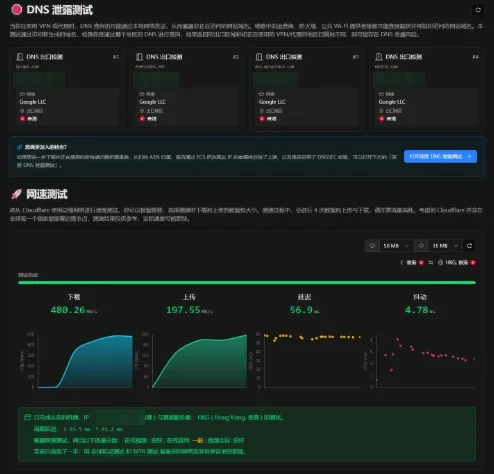Click the Hong Kong flag in DNS card #1
This screenshot has width=494, height=474.
tap(22, 119)
